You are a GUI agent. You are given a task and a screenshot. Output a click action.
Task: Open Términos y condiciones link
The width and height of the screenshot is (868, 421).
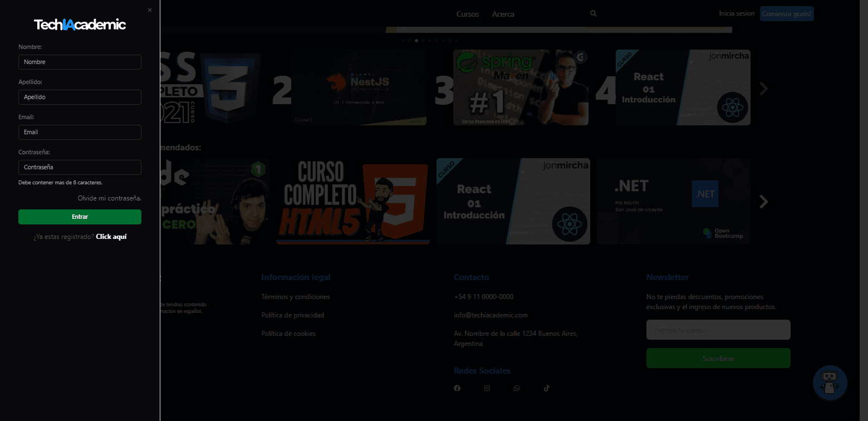point(296,297)
